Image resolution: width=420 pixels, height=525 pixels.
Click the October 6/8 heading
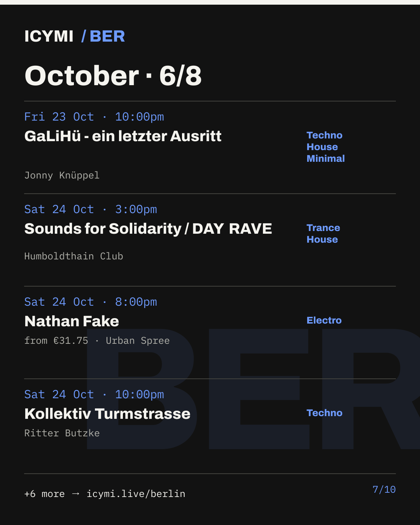[x=113, y=75]
